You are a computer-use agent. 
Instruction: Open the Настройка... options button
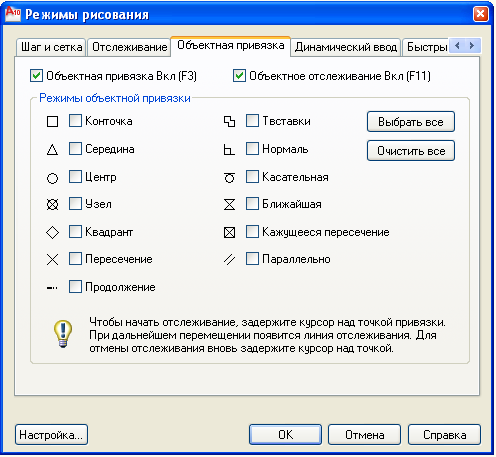[51, 435]
